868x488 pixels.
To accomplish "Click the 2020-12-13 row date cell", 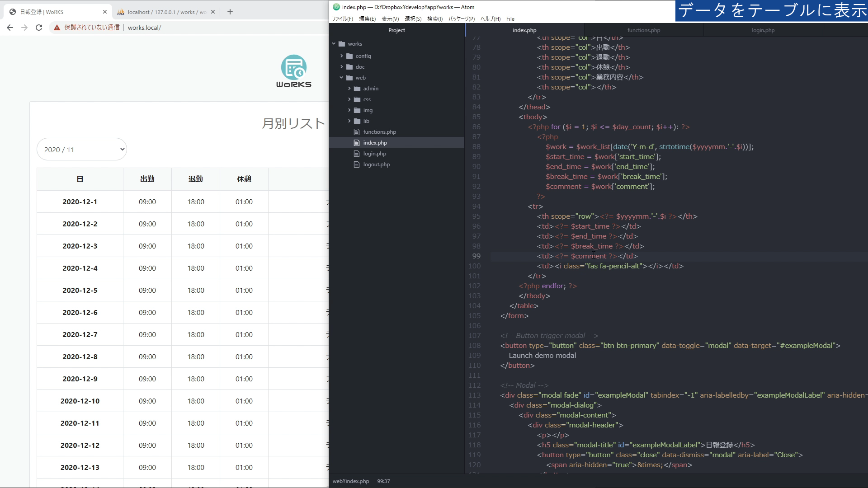I will tap(80, 468).
